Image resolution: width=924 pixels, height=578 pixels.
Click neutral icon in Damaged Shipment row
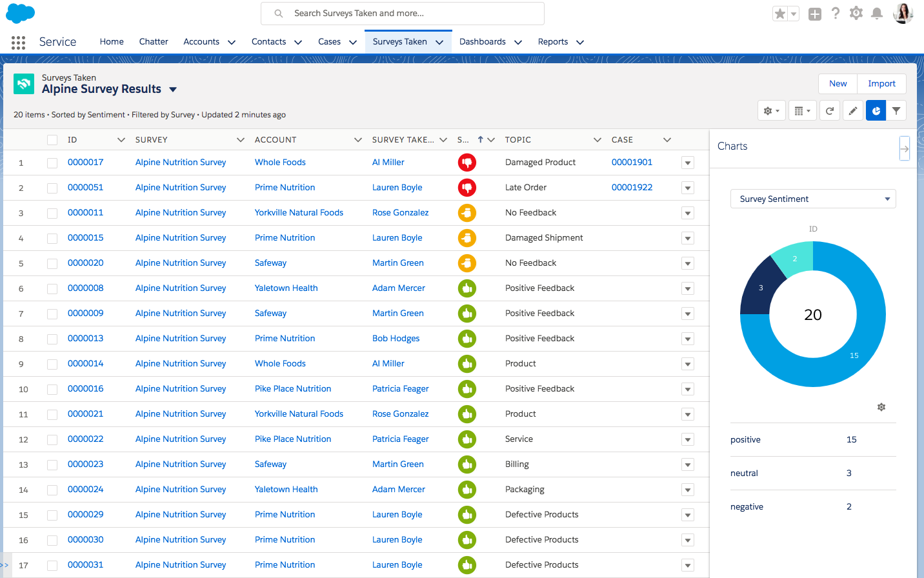pos(467,238)
